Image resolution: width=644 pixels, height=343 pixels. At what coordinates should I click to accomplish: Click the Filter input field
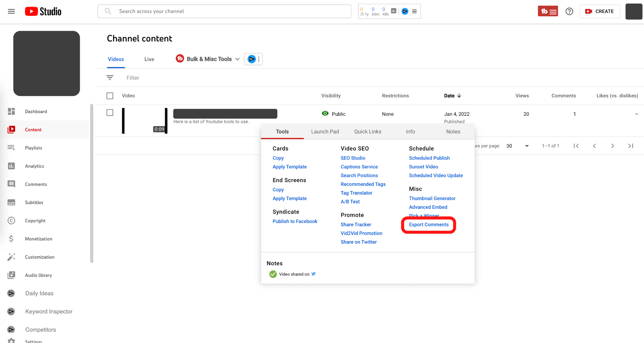133,78
